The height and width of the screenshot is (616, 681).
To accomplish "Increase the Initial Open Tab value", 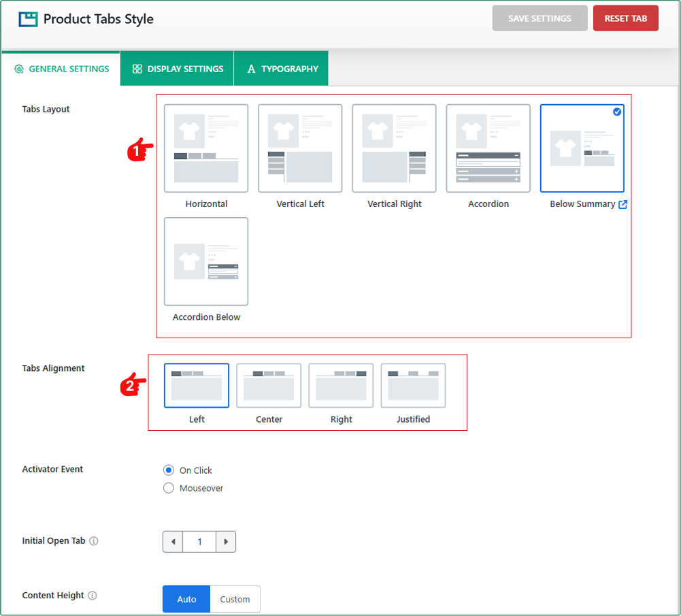I will (x=226, y=542).
